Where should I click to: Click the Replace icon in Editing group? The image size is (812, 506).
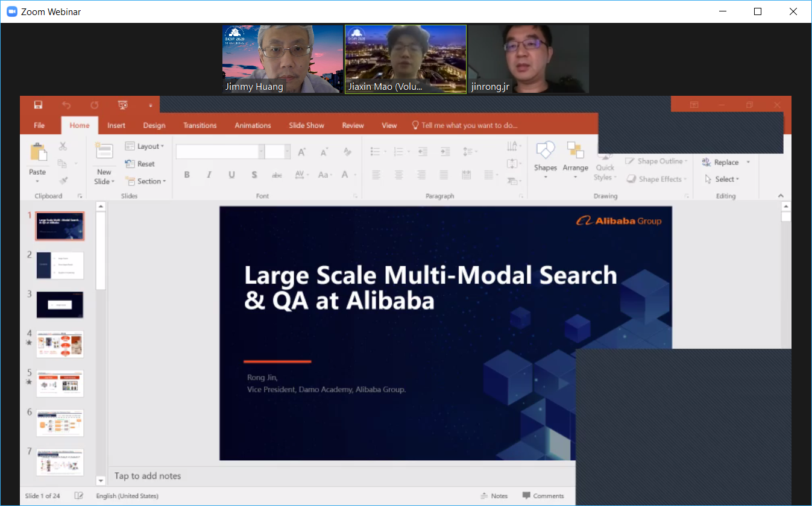click(707, 162)
